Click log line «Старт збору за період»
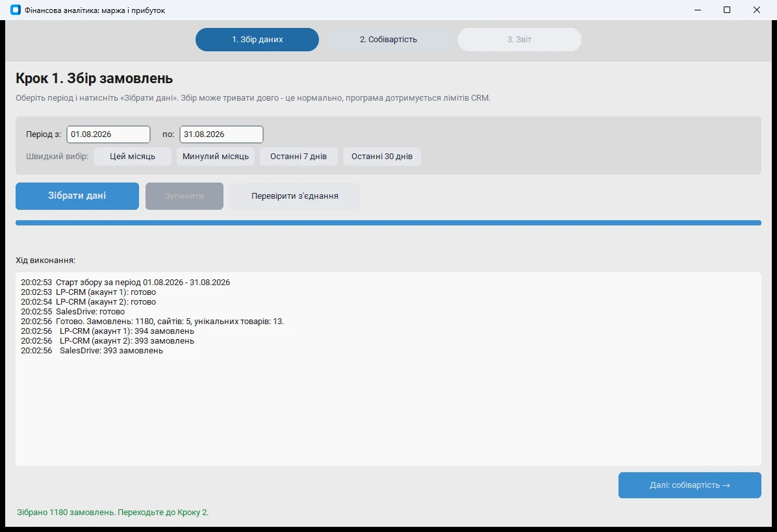Image resolution: width=777 pixels, height=532 pixels. point(125,283)
